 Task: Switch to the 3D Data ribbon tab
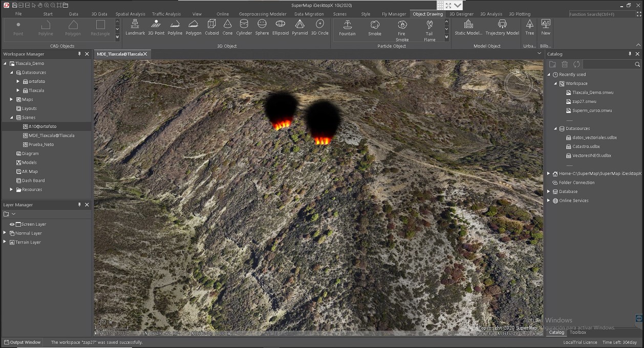[x=99, y=14]
